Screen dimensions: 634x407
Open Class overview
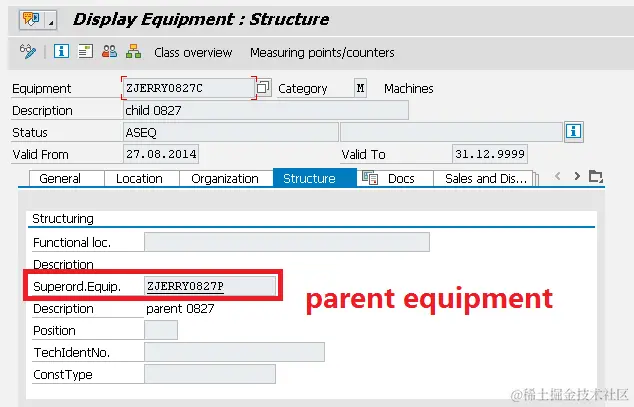click(x=193, y=53)
